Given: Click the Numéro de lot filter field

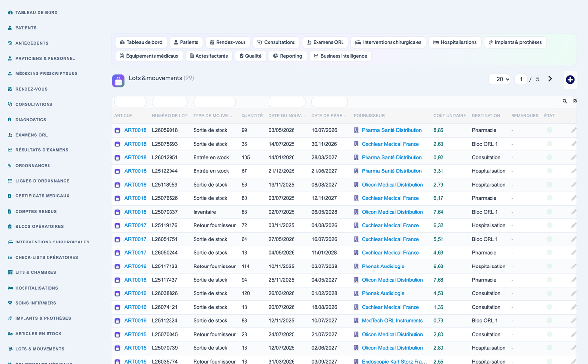Looking at the screenshot, I should (170, 102).
